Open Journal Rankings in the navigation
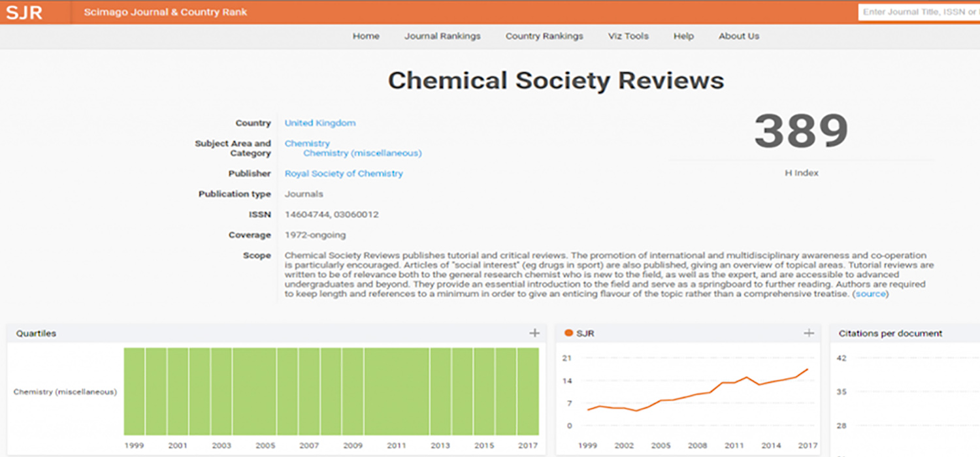Viewport: 980px width, 457px height. (x=442, y=36)
